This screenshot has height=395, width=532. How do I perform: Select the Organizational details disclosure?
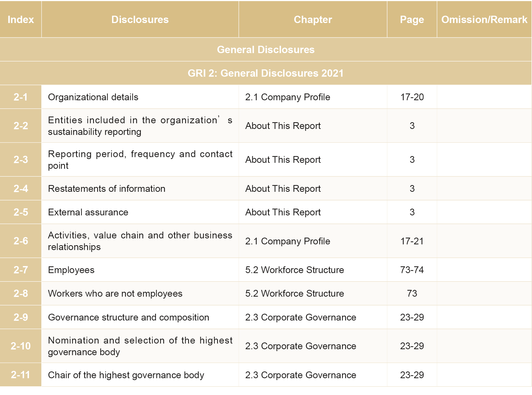93,97
